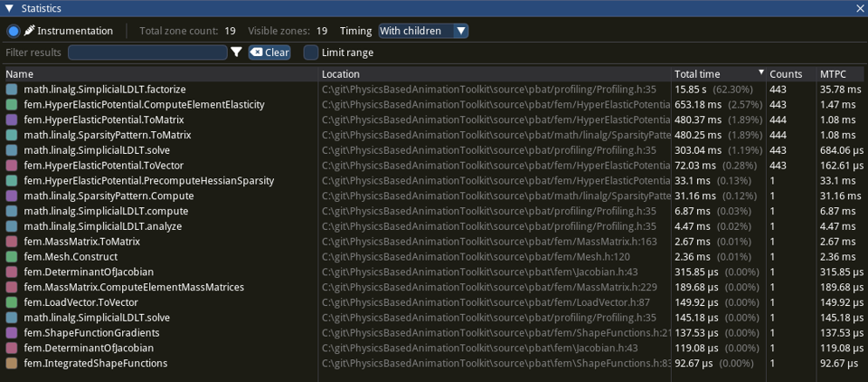
Task: Click the color icon beside fem.IntegratedShapeFunctions
Action: (12, 363)
